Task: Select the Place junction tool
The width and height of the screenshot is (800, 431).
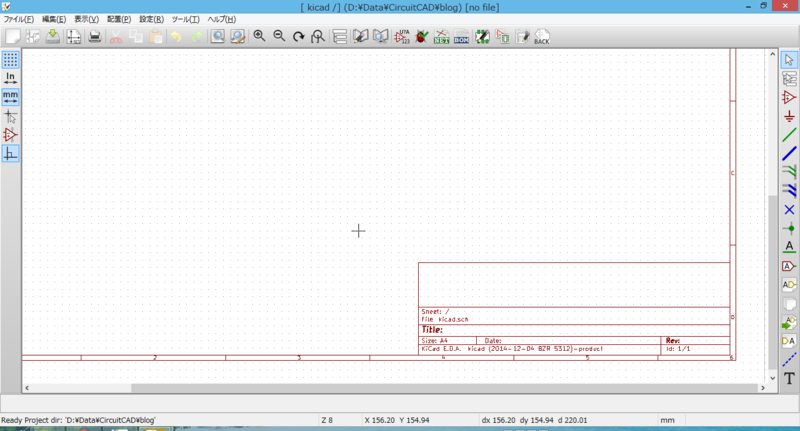Action: click(789, 228)
